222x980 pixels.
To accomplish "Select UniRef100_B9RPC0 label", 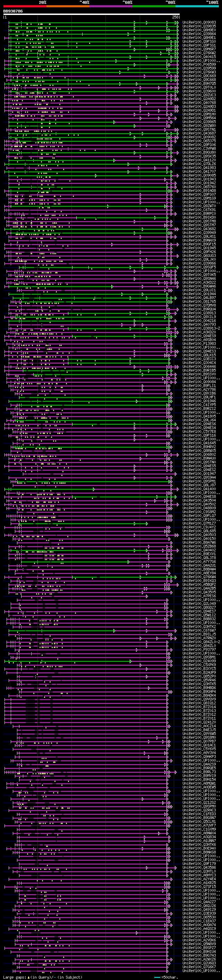I will coord(199,213).
